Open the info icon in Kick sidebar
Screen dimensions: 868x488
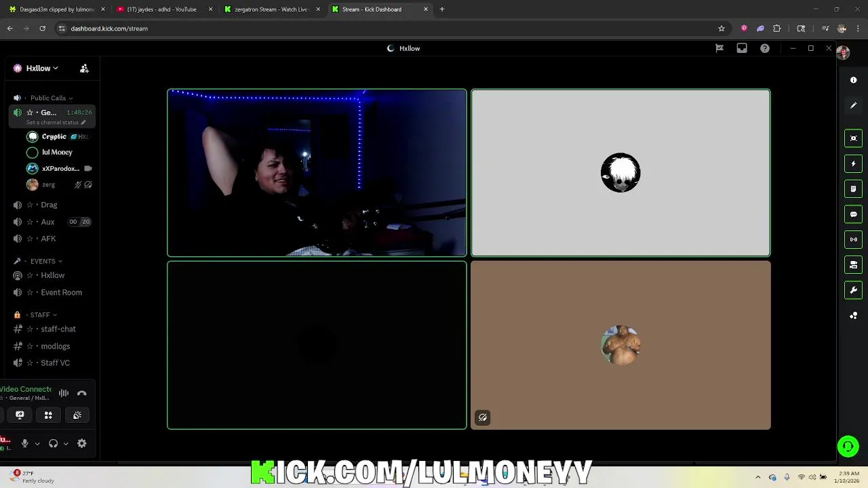[853, 80]
